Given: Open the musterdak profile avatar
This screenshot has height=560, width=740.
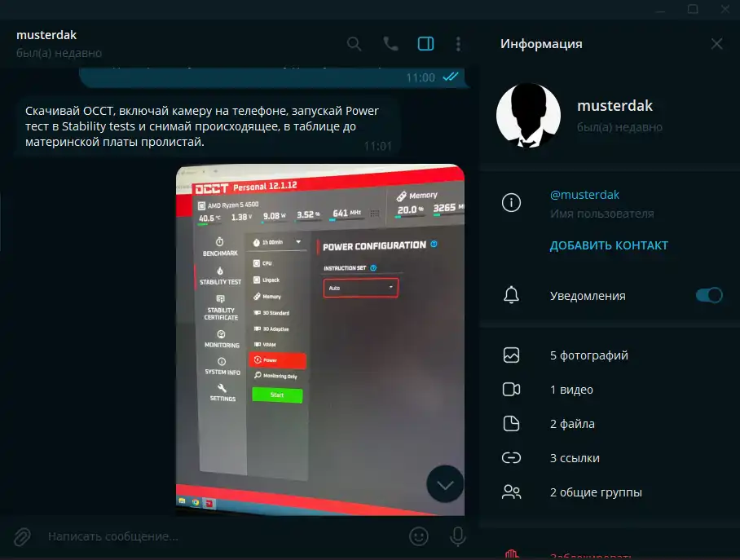Looking at the screenshot, I should pos(528,115).
